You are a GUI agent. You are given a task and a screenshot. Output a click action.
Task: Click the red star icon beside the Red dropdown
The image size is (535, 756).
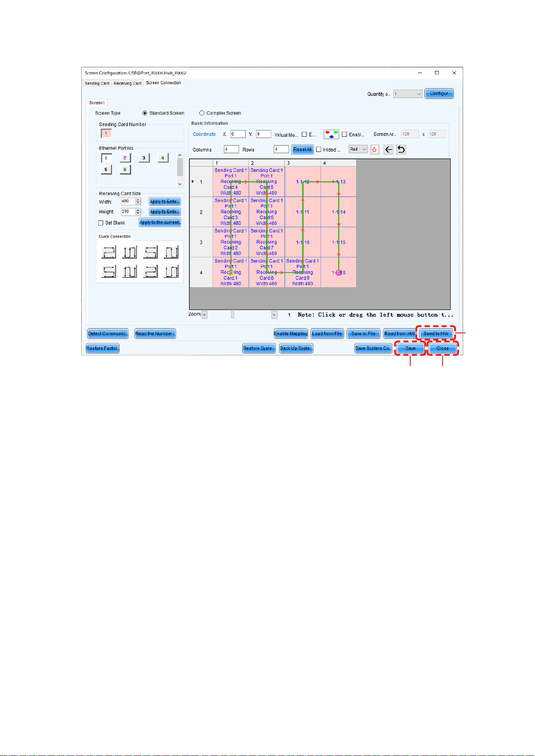(375, 149)
